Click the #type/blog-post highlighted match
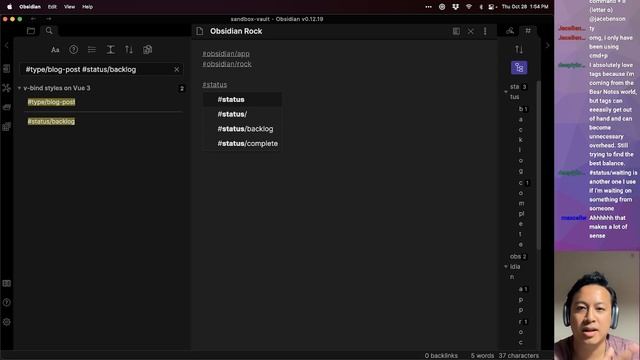The height and width of the screenshot is (360, 640). (x=51, y=102)
